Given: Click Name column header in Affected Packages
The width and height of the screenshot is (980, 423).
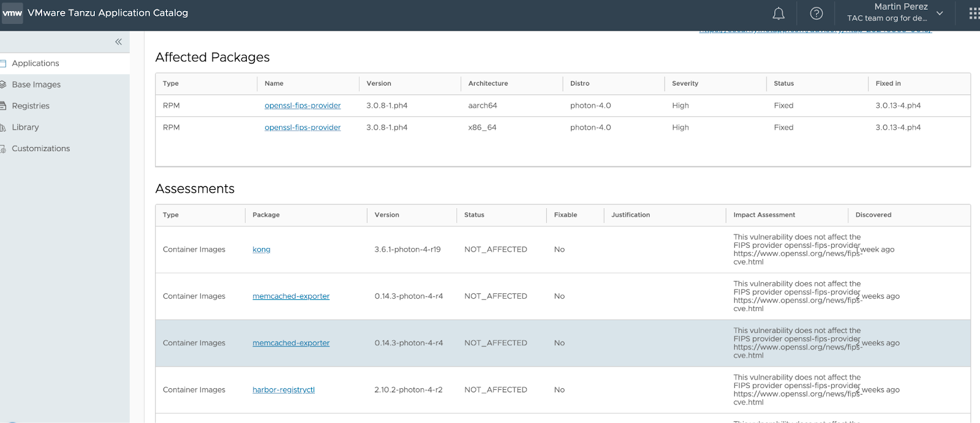Looking at the screenshot, I should [274, 83].
